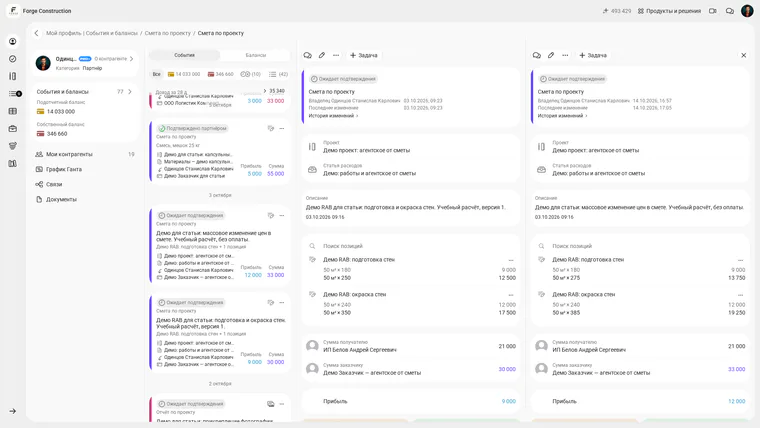Open comments in the right detail panel
Image resolution: width=760 pixels, height=428 pixels.
[537, 55]
